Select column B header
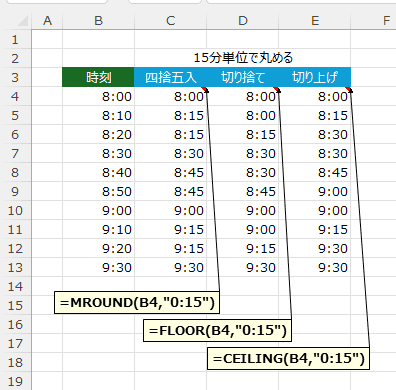 tap(98, 21)
